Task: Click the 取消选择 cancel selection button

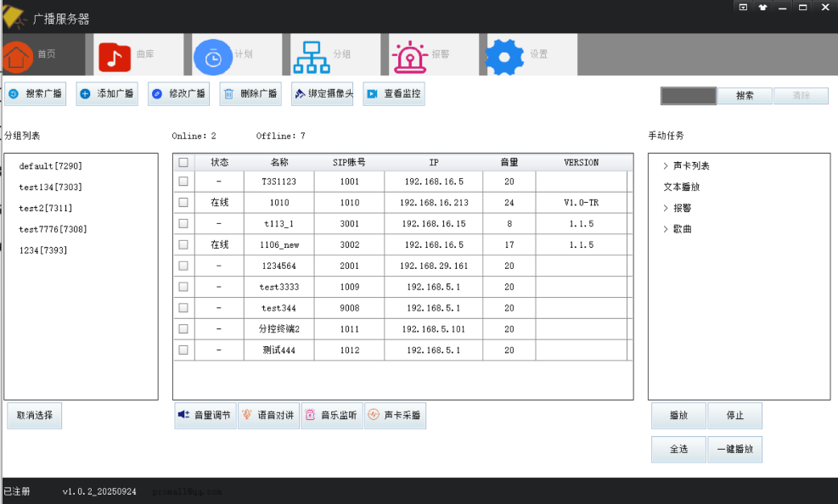Action: (x=34, y=415)
